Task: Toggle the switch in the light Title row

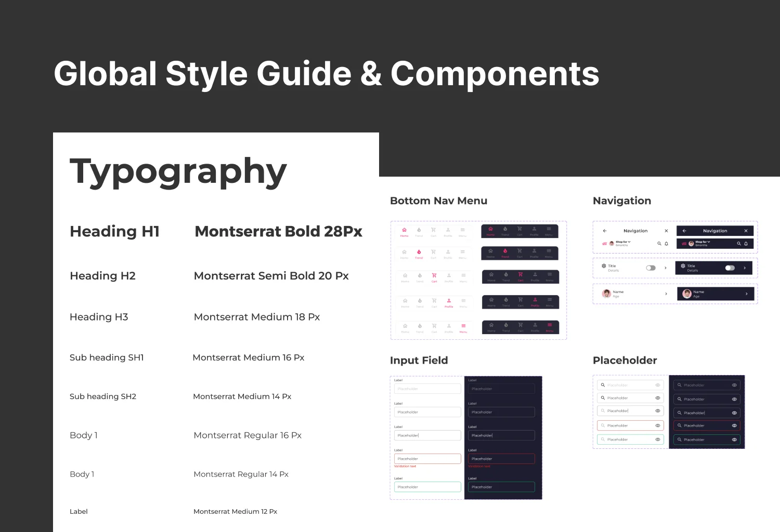Action: coord(651,268)
